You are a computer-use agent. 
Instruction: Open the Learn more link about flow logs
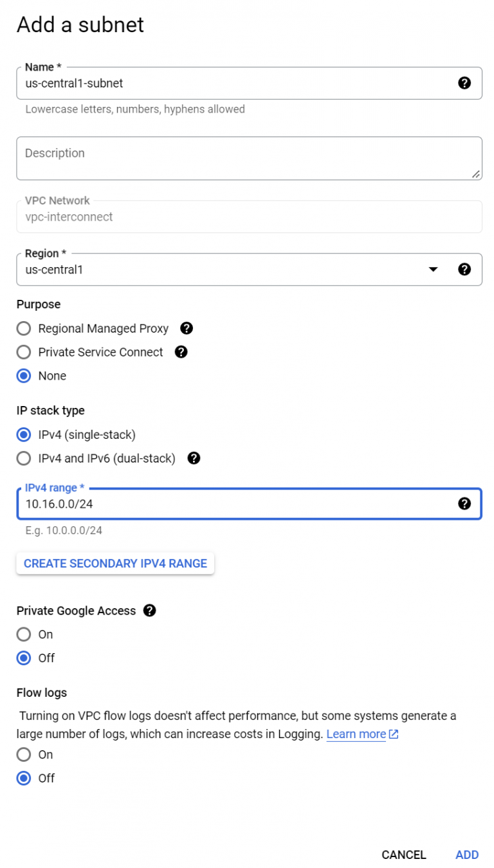tap(356, 734)
